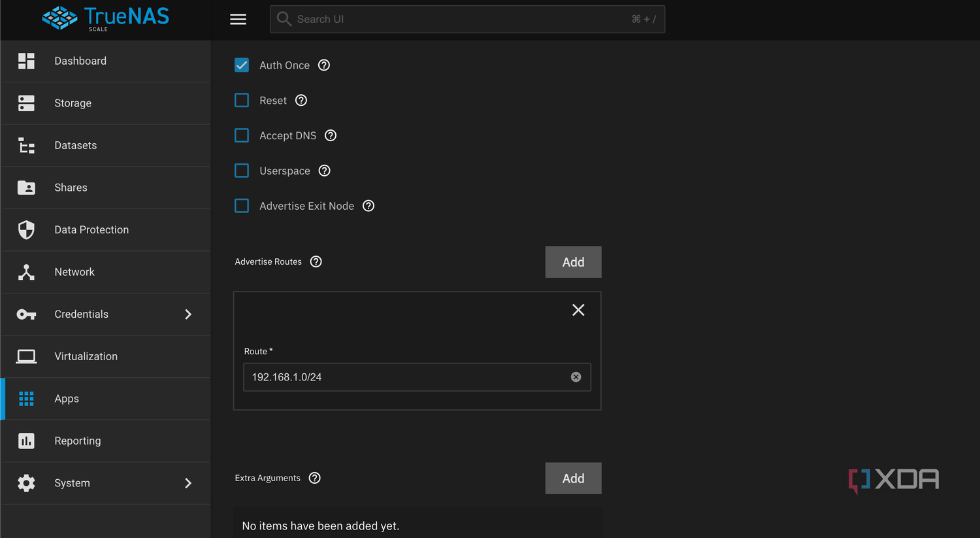Enable the Reset checkbox

tap(242, 101)
